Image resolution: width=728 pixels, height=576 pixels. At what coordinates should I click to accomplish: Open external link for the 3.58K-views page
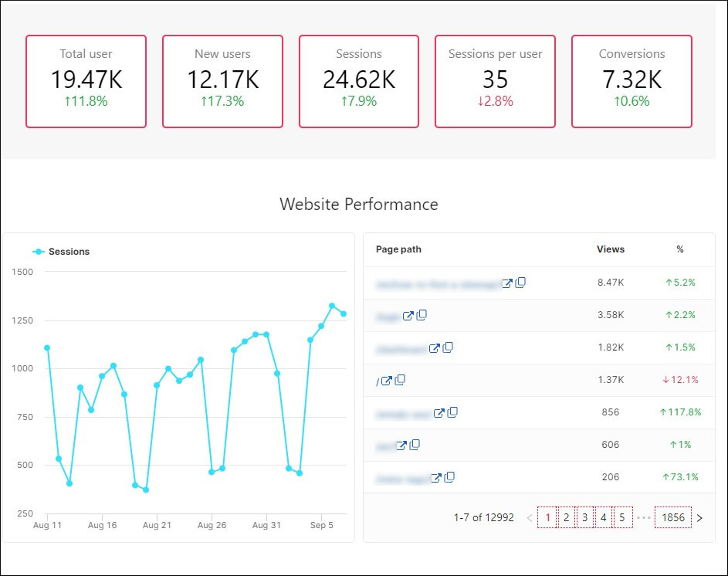[408, 316]
